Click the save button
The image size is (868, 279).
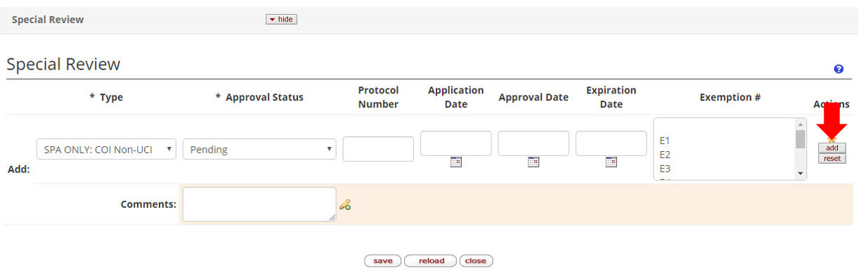tap(383, 261)
